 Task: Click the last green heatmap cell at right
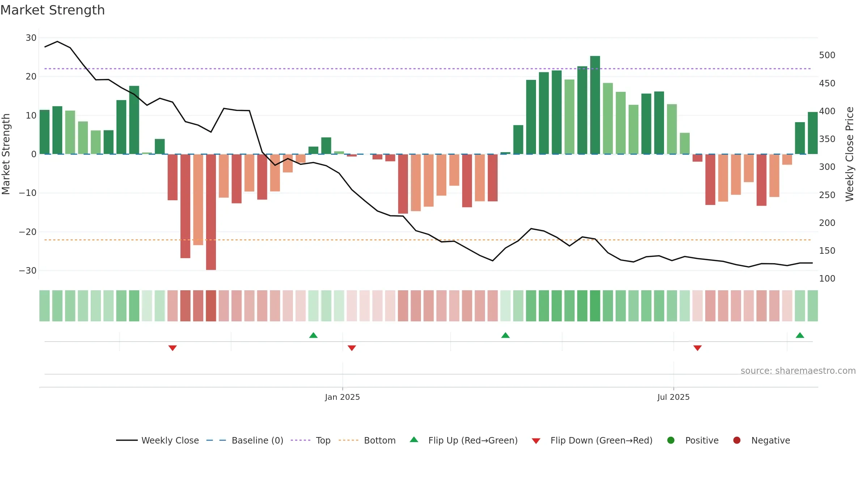(813, 306)
